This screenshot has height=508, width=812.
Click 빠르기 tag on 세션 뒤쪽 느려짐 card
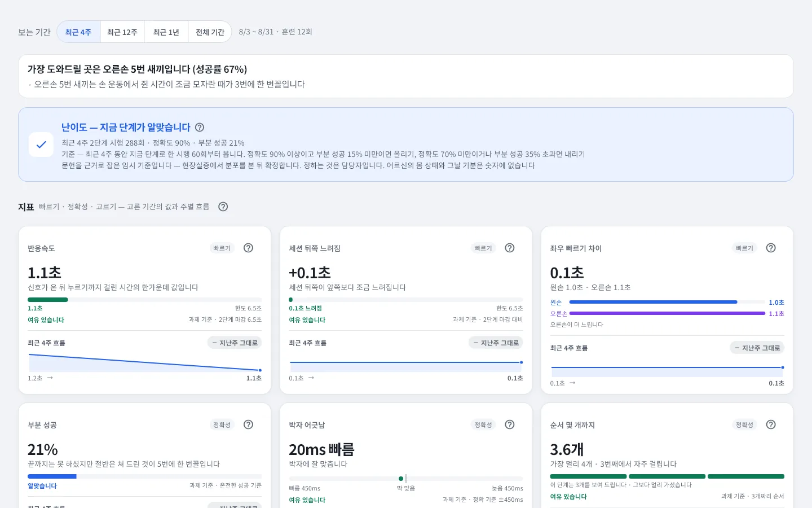[x=483, y=248]
